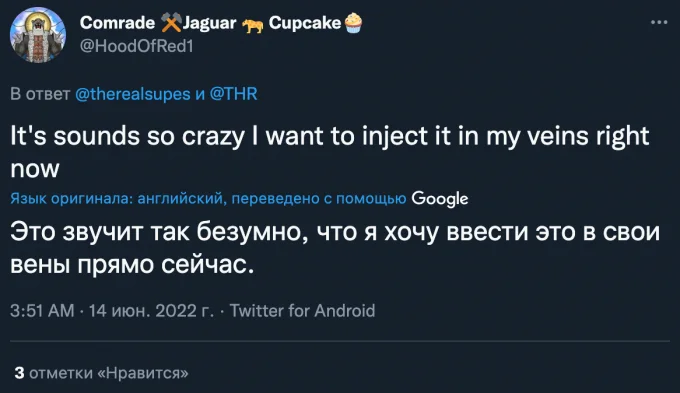Viewport: 680px width, 393px height.
Task: Click the 3:51 AM timestamp
Action: pos(42,311)
